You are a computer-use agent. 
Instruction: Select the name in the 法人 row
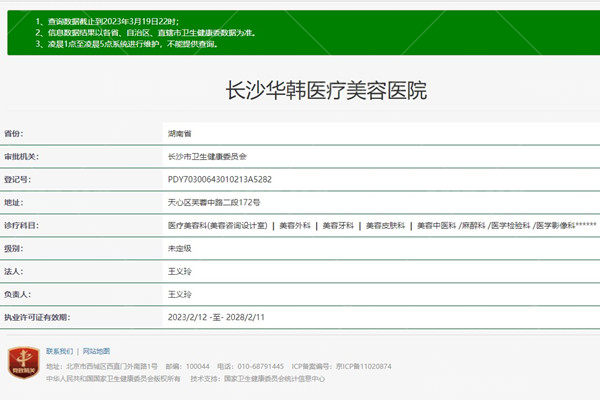tap(179, 271)
